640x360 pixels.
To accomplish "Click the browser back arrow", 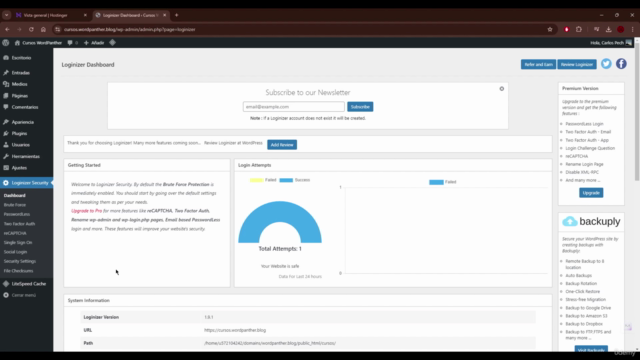I will (7, 29).
